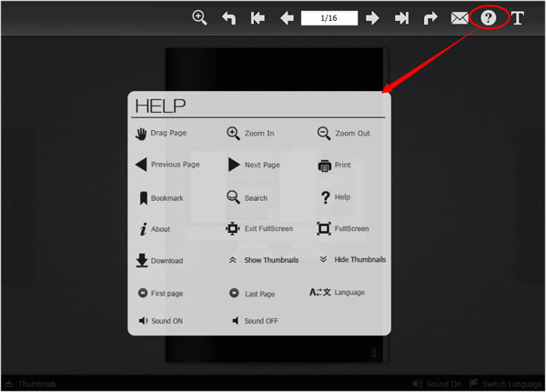This screenshot has height=392, width=546.
Task: Jump to last page using toolbar arrow
Action: click(x=401, y=17)
